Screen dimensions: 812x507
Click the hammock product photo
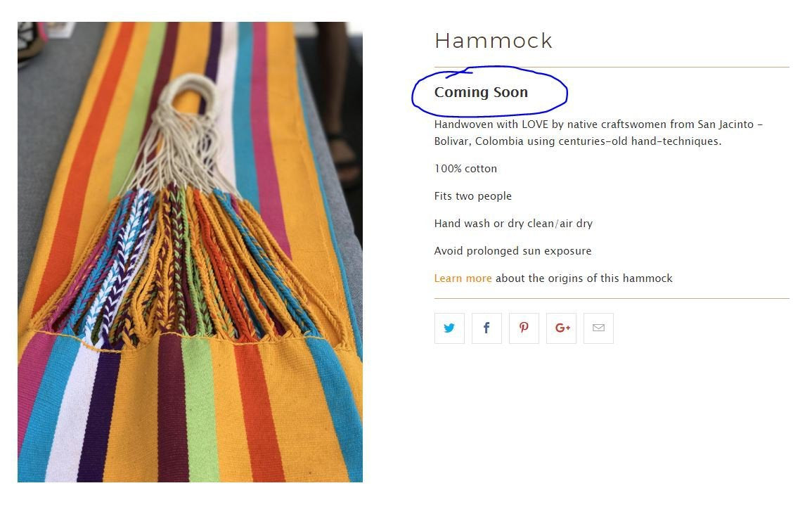(x=190, y=253)
